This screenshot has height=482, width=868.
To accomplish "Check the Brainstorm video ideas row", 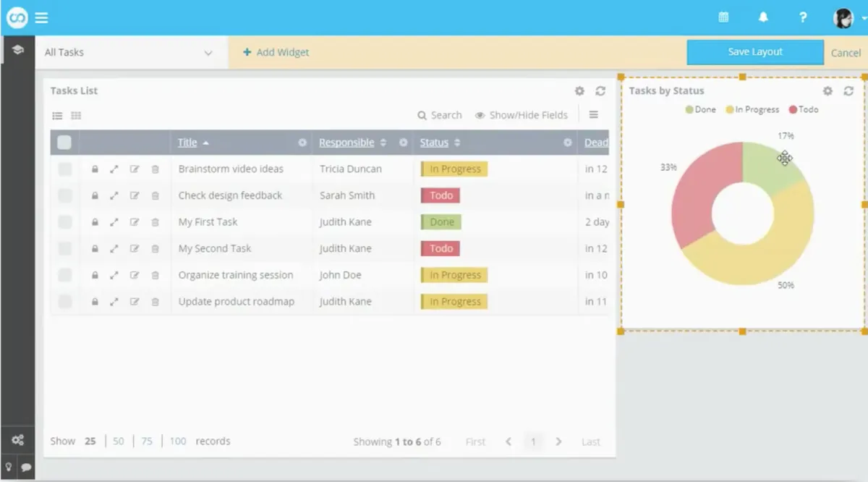I will pyautogui.click(x=65, y=169).
